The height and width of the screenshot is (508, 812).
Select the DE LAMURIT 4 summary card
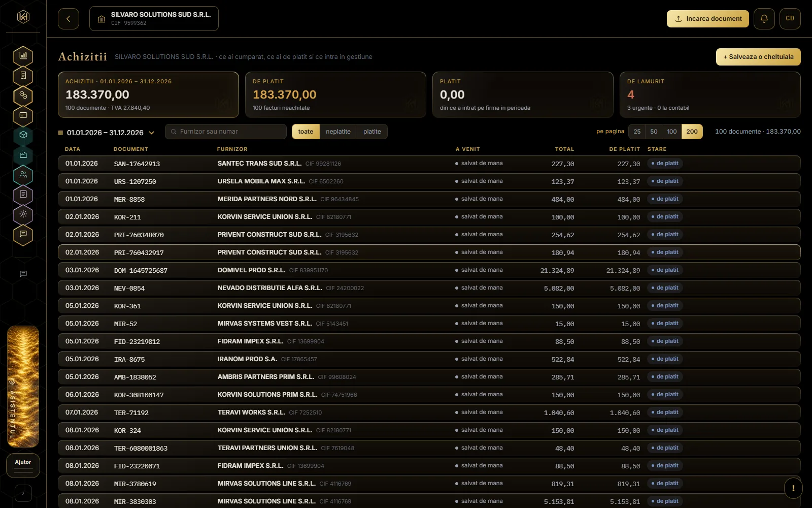pos(710,94)
